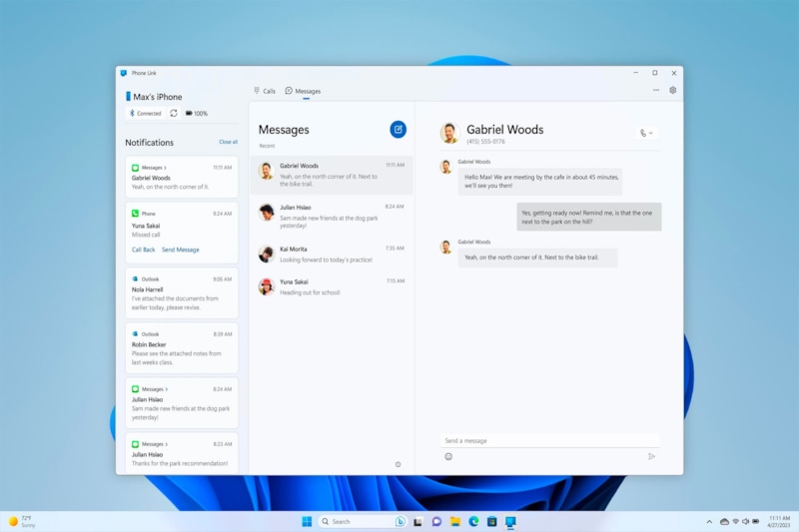This screenshot has width=799, height=532.
Task: Click Gabriel Woods' avatar in chat header
Action: click(450, 133)
